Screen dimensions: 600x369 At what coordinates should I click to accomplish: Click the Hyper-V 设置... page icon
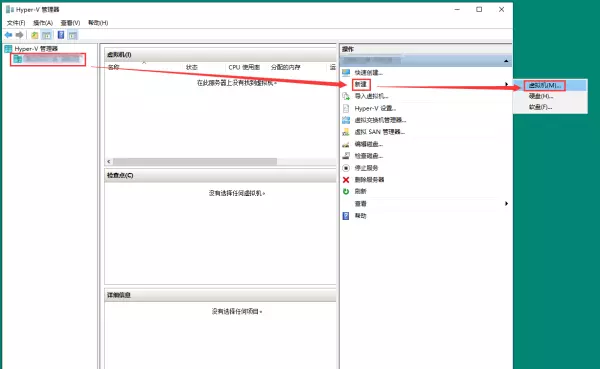346,108
